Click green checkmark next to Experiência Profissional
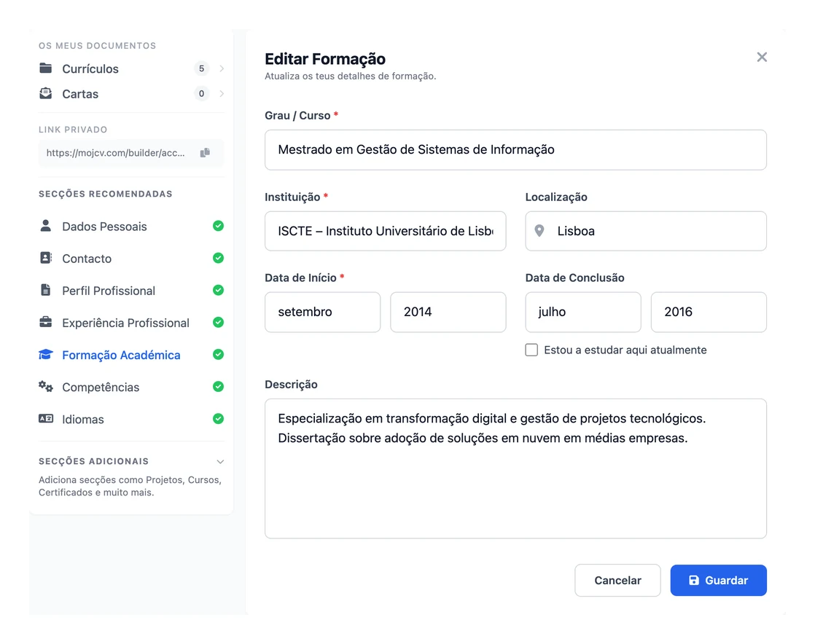The height and width of the screenshot is (644, 815). 218,323
